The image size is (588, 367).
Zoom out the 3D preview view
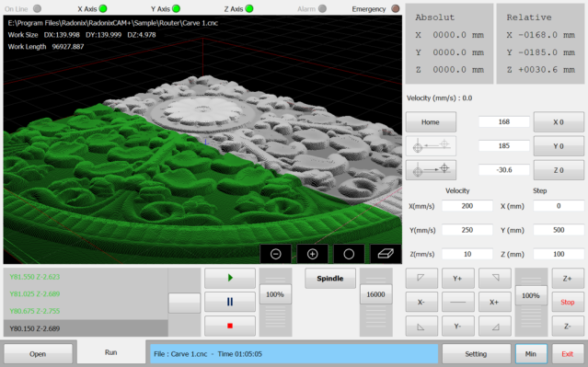[x=276, y=254]
